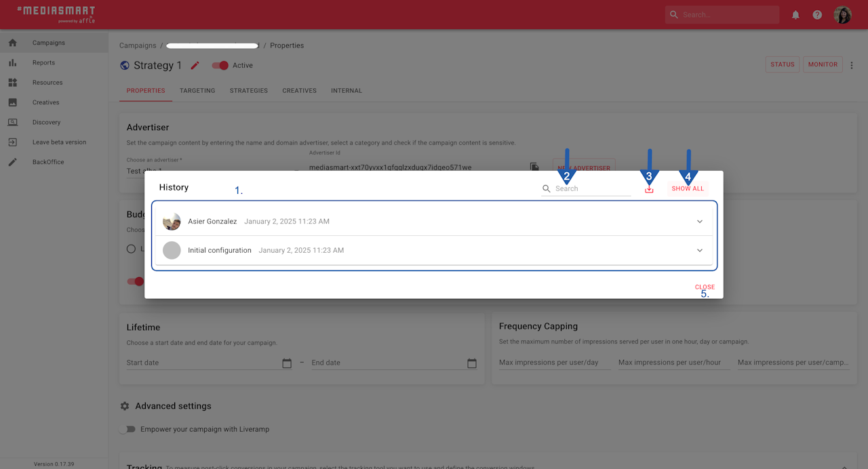The height and width of the screenshot is (469, 868).
Task: Click the Mediasmart logo
Action: (x=56, y=14)
